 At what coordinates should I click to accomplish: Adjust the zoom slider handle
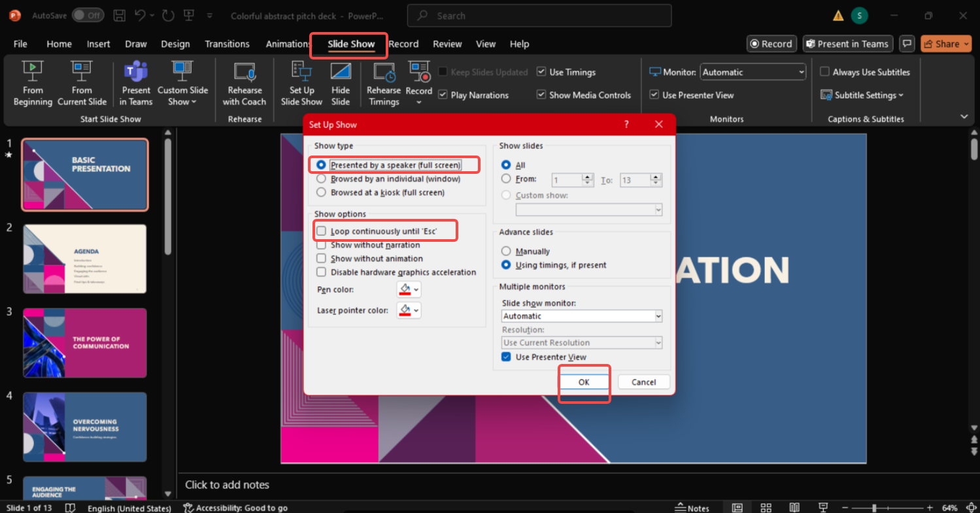[x=874, y=508]
